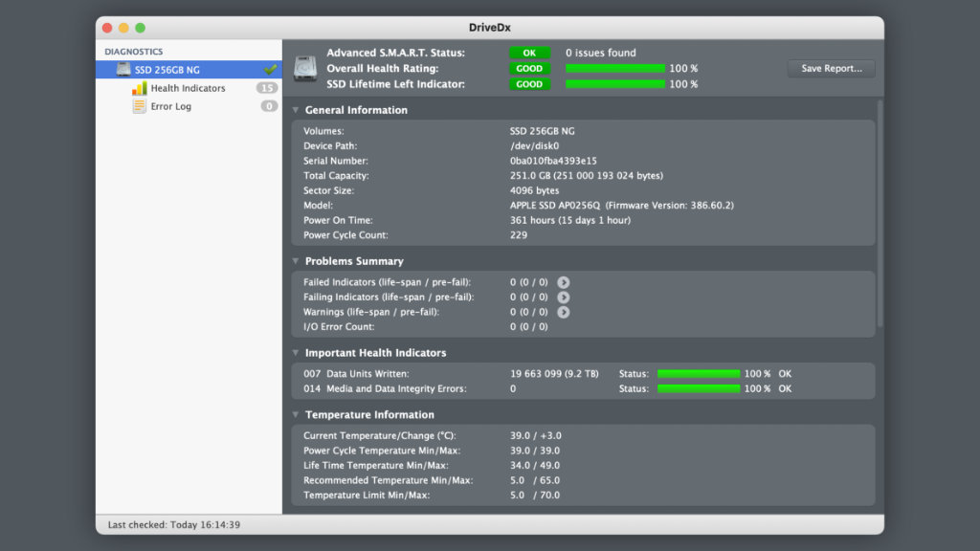The image size is (980, 551).
Task: Click the Overall Health Rating progress bar
Action: [x=614, y=69]
